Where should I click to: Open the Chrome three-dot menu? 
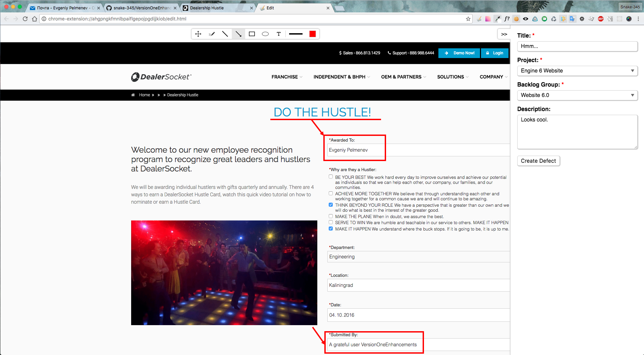pyautogui.click(x=638, y=19)
